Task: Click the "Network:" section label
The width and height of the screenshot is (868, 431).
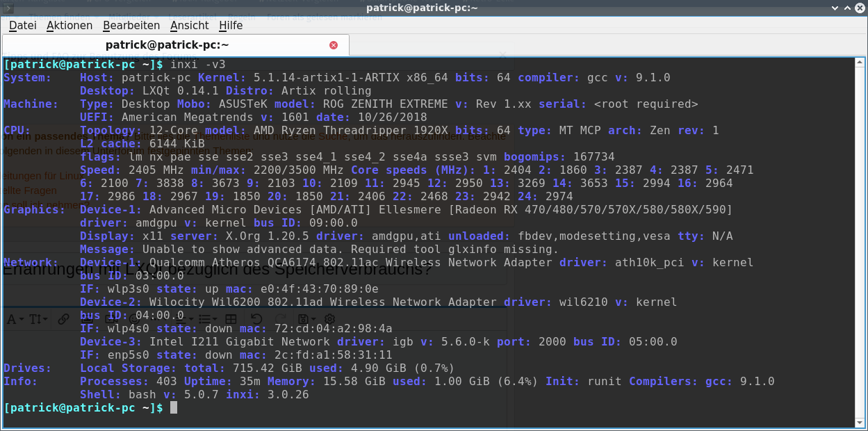Action: pos(31,262)
